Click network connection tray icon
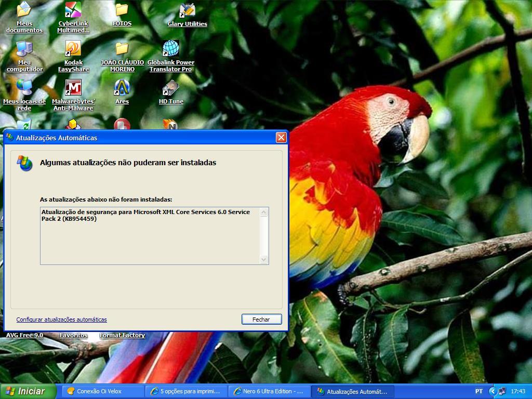532x399 pixels. tap(502, 391)
